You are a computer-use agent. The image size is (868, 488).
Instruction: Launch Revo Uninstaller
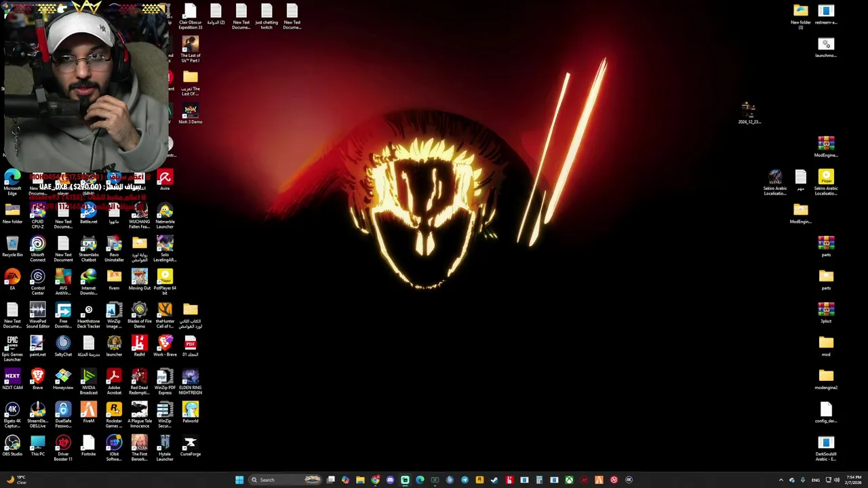pos(114,249)
